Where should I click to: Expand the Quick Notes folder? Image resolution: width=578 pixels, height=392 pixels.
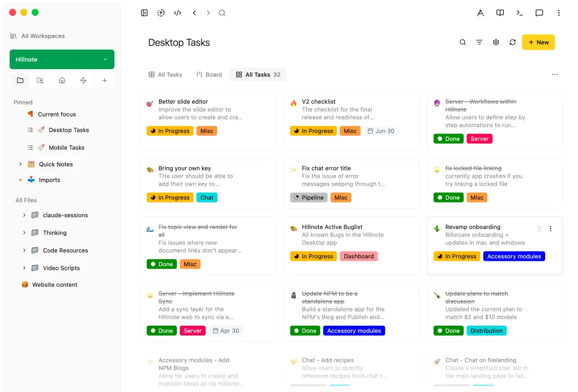tap(20, 164)
